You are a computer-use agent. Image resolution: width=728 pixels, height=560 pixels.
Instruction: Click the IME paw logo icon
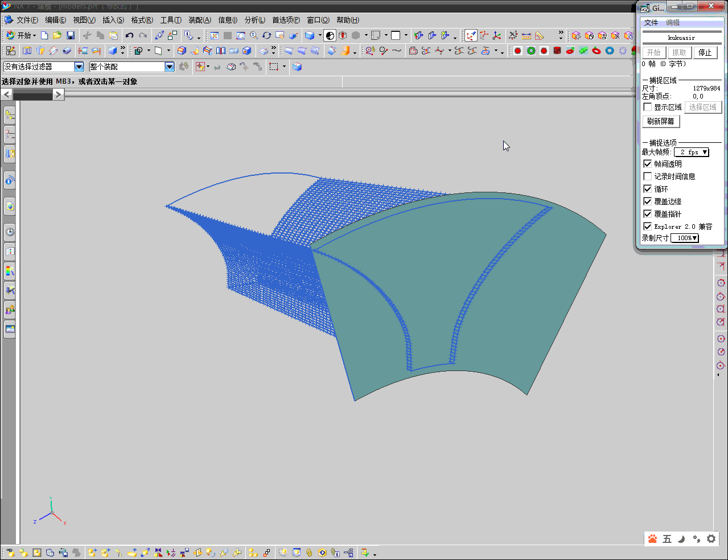[652, 539]
